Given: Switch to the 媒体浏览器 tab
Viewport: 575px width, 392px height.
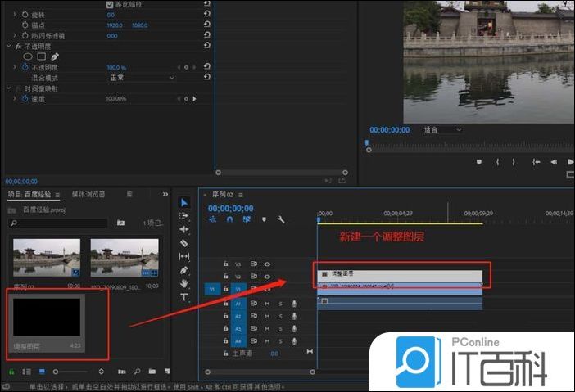Looking at the screenshot, I should [88, 194].
